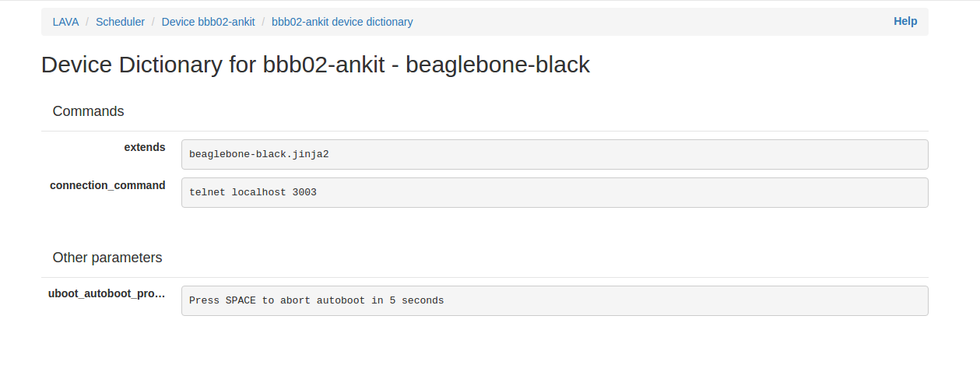Click the word SPACE in autoboot prompt
The image size is (980, 372).
tap(241, 300)
